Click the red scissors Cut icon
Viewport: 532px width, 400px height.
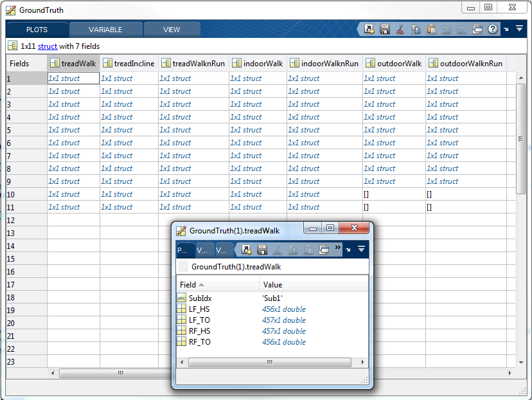point(400,30)
